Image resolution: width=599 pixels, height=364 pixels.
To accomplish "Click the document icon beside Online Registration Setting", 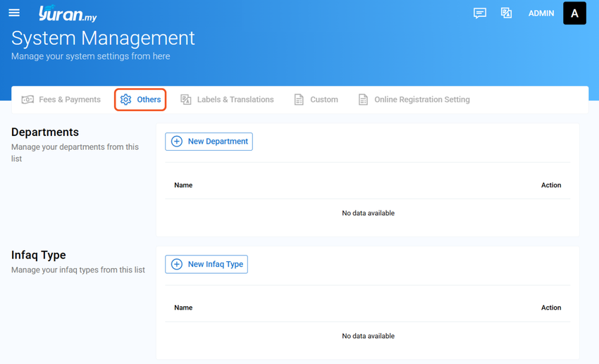I will 363,99.
